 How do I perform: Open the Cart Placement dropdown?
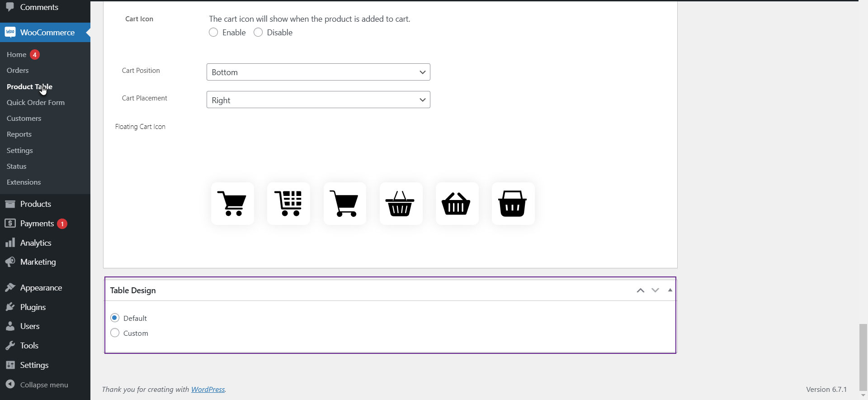318,100
